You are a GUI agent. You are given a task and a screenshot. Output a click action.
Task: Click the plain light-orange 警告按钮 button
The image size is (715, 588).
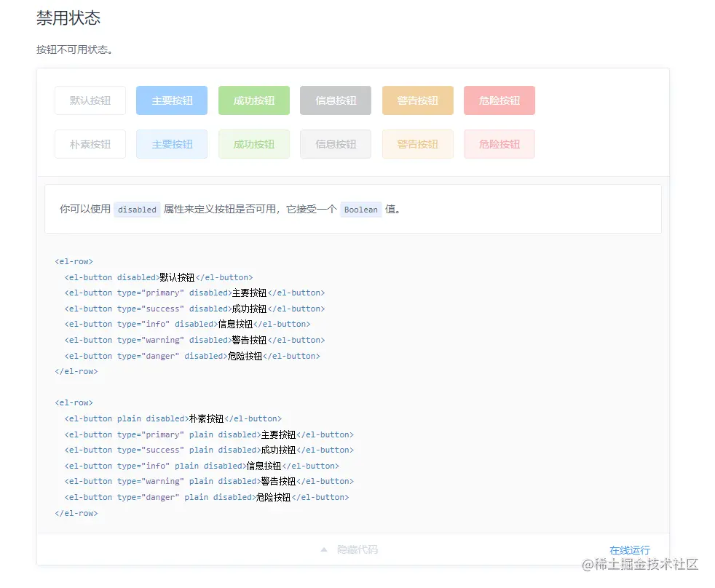418,144
